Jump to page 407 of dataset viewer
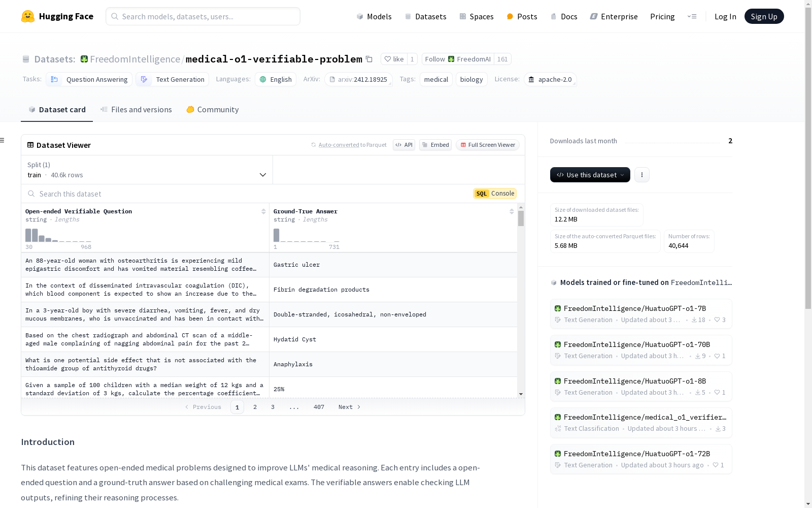This screenshot has width=812, height=508. [319, 407]
